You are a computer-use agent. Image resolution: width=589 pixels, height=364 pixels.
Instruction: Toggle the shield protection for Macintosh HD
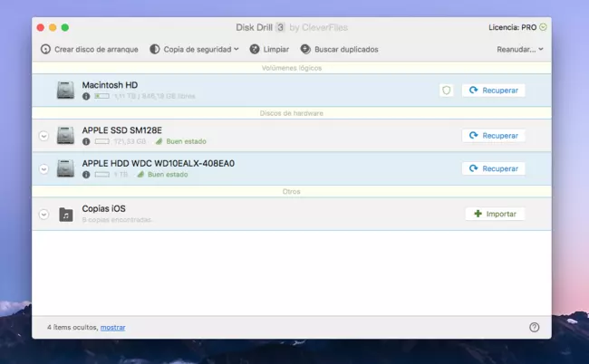pos(446,90)
